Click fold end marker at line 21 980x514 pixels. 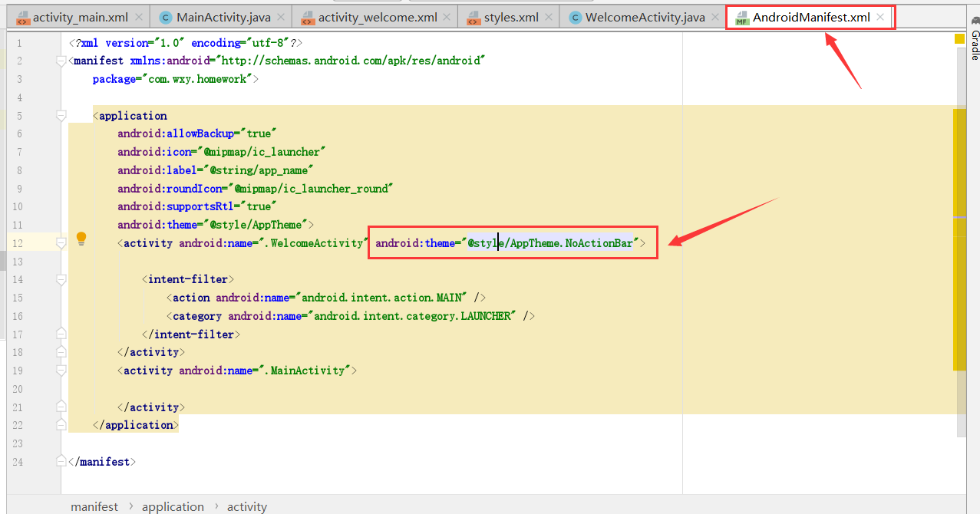(x=61, y=407)
